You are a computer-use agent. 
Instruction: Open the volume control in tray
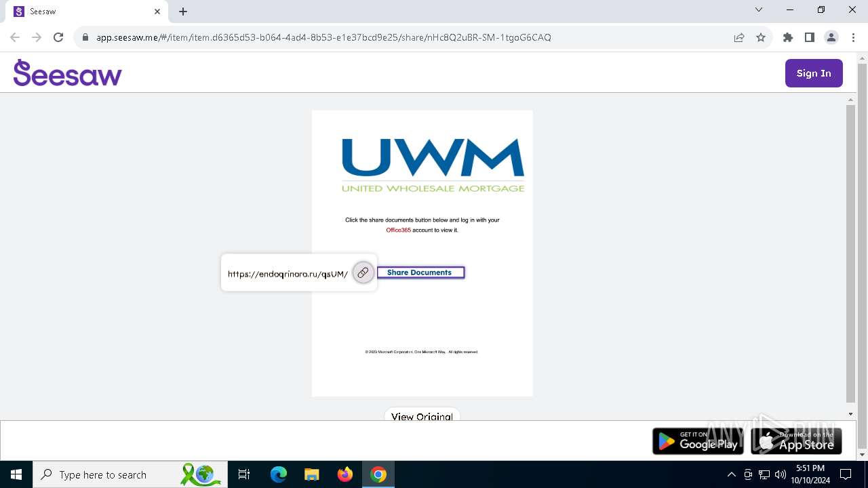(781, 474)
